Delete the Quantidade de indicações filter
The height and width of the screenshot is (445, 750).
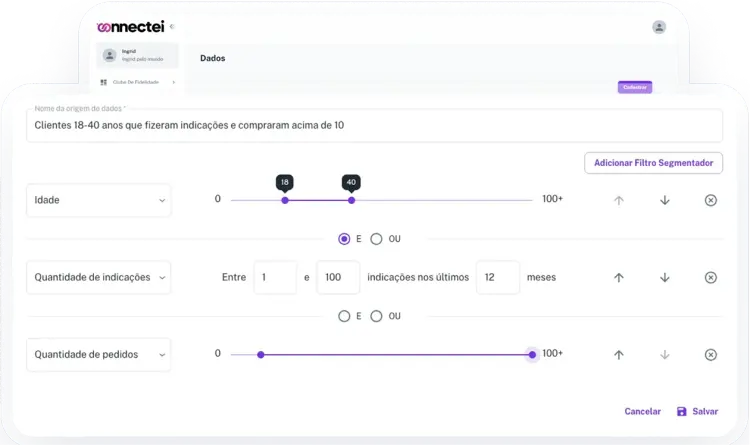(x=711, y=277)
